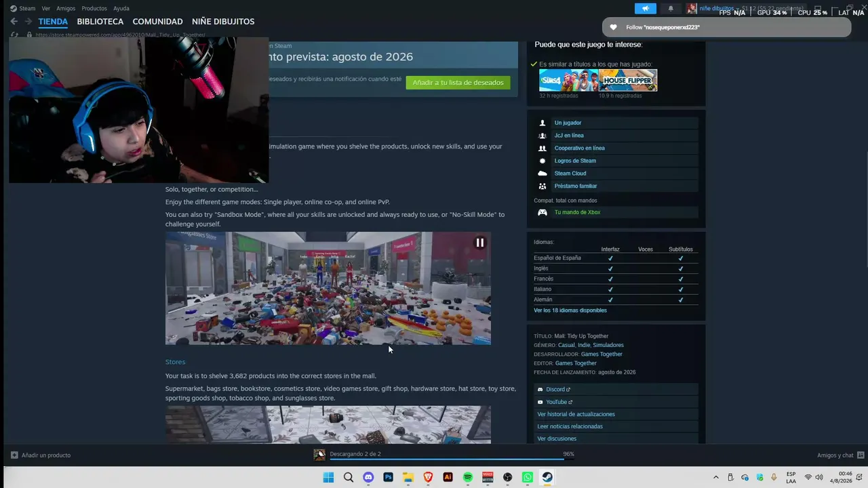Open the Ver menu
Screen dimensions: 868x488
click(x=46, y=8)
